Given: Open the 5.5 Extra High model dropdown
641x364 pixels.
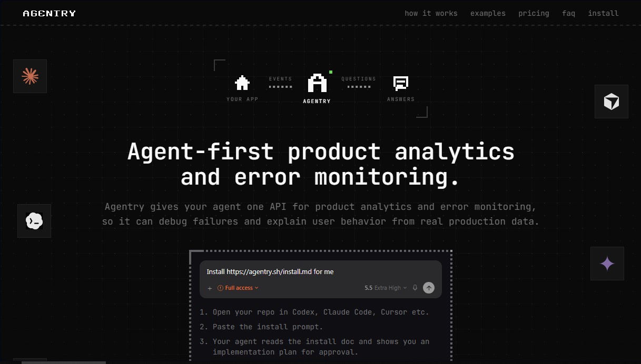Looking at the screenshot, I should coord(386,288).
